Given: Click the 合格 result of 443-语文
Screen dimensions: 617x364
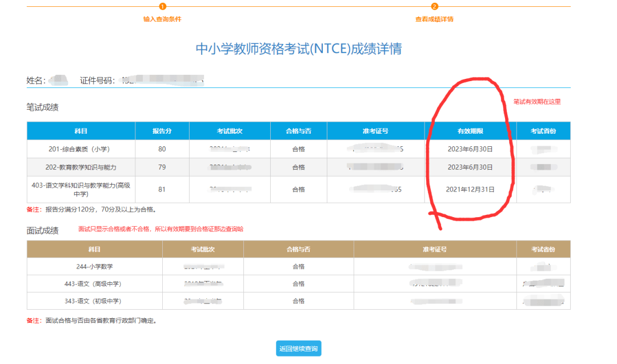Looking at the screenshot, I should (x=299, y=283).
